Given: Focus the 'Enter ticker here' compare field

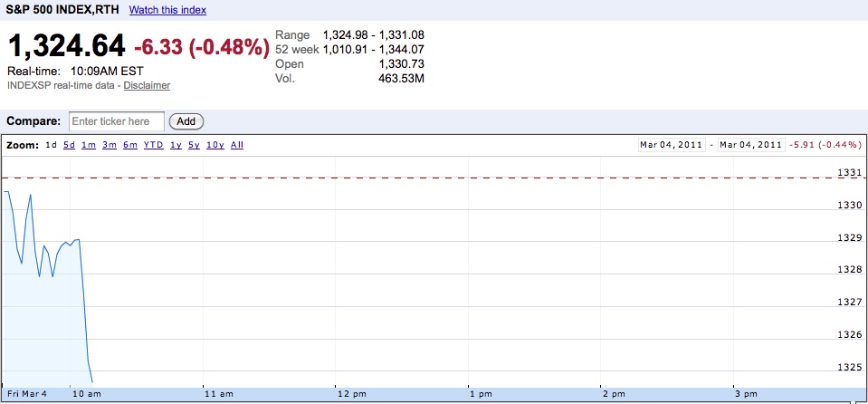Looking at the screenshot, I should (x=117, y=120).
